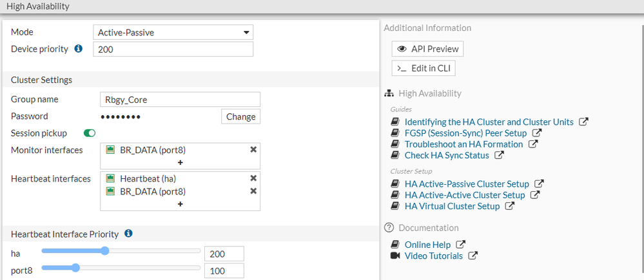Click the Change password button
This screenshot has height=280, width=644.
(240, 117)
